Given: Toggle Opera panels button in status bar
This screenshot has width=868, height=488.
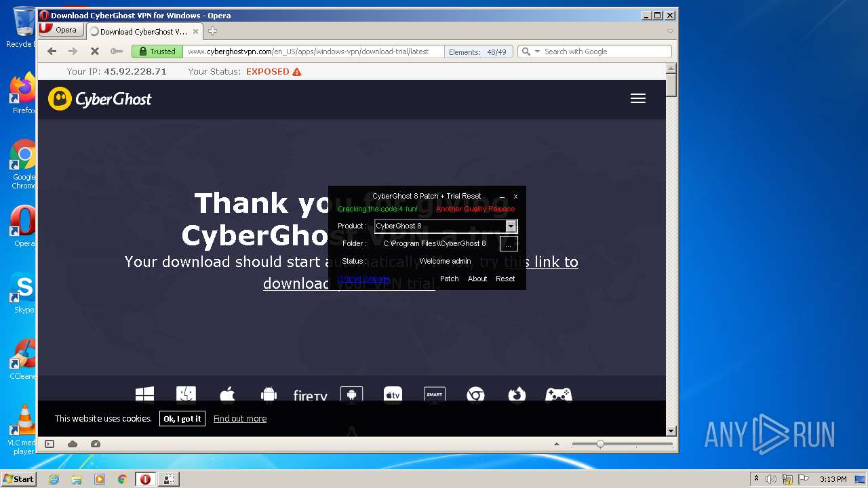Looking at the screenshot, I should pos(50,444).
